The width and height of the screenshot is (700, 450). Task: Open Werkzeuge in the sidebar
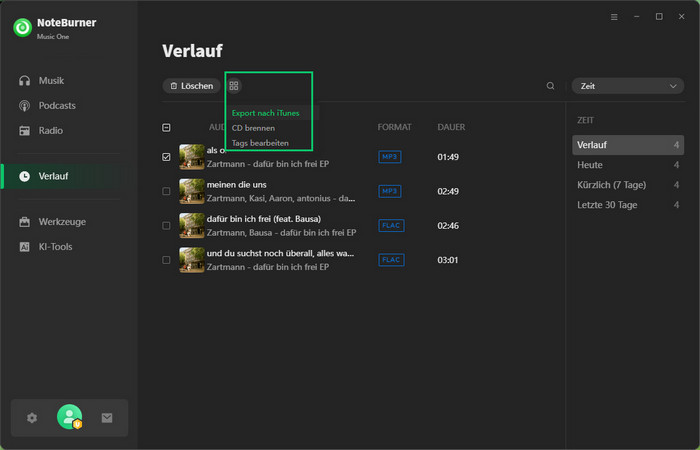(x=52, y=222)
